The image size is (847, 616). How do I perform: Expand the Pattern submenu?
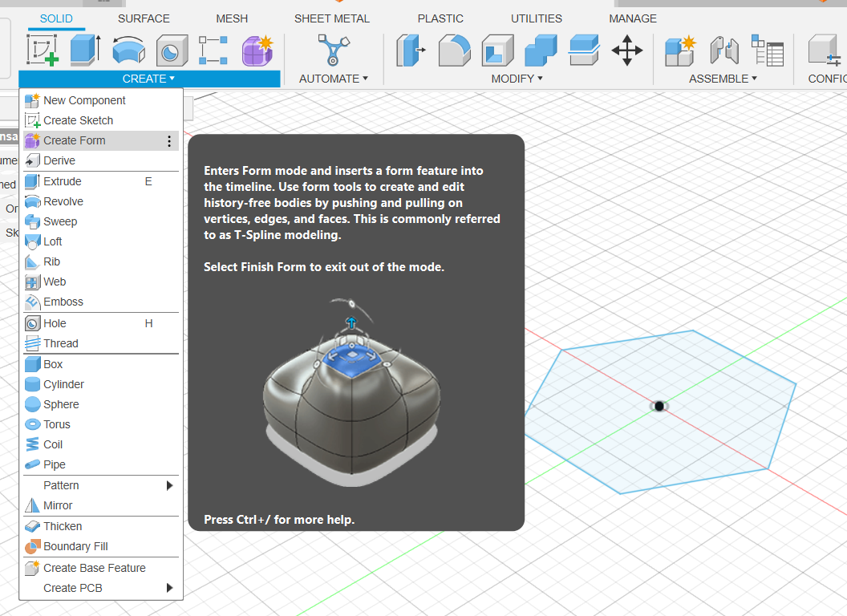169,485
